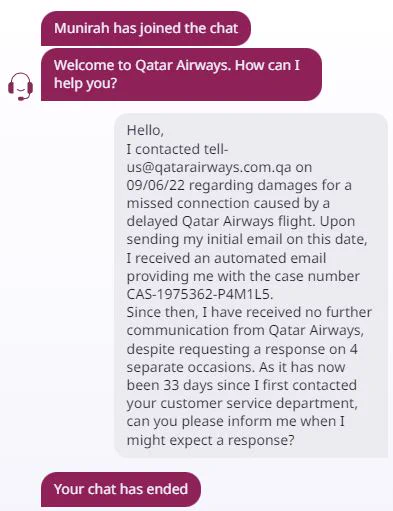Click 'I contacted tell-' line
Viewport: 393px width, 511px height.
(x=177, y=149)
